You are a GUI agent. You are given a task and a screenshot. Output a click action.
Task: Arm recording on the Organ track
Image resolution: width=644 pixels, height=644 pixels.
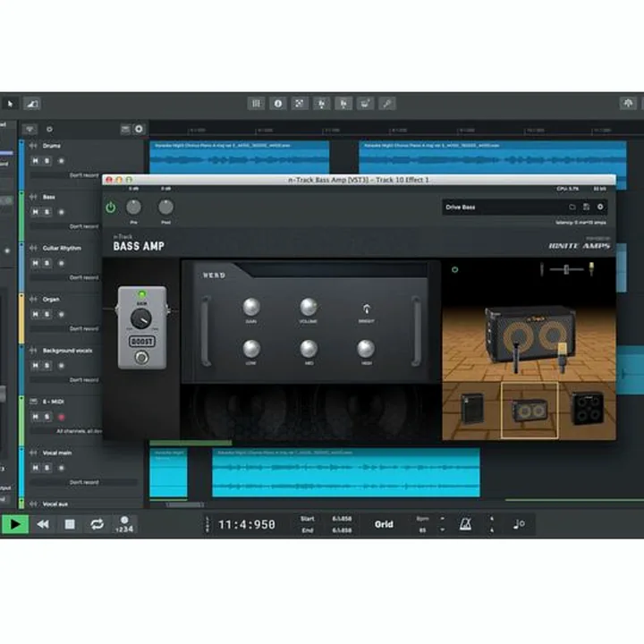pyautogui.click(x=61, y=315)
